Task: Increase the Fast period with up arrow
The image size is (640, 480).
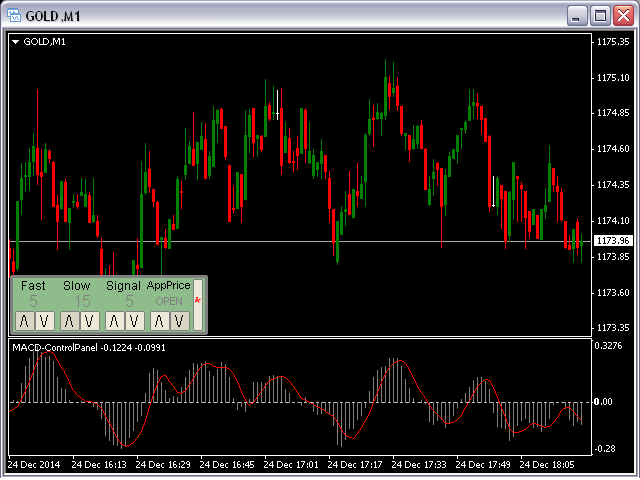Action: pyautogui.click(x=24, y=321)
